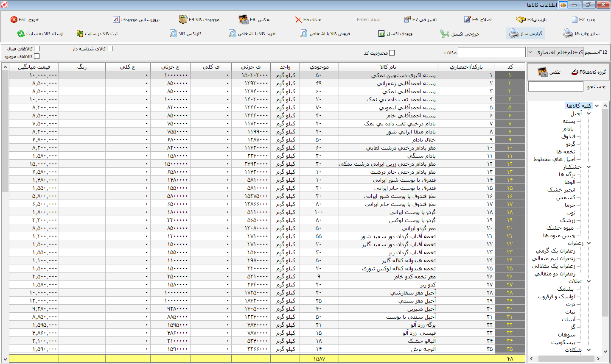Sort by قیمت میانگین column header
The width and height of the screenshot is (611, 364).
click(x=34, y=67)
